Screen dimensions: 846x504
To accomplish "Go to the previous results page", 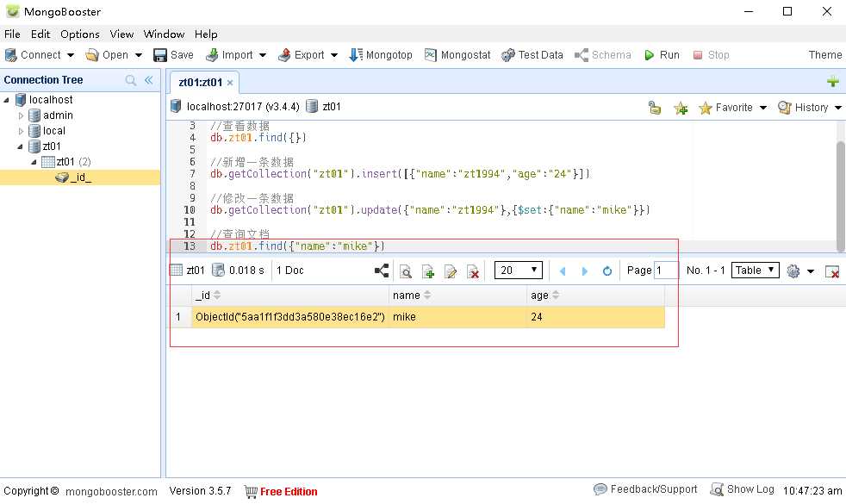I will point(563,271).
